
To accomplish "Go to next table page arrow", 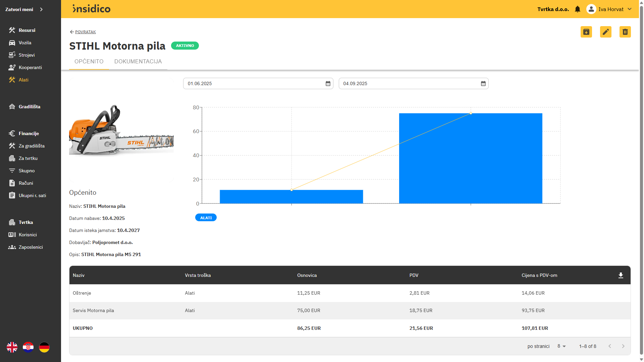I will (623, 346).
